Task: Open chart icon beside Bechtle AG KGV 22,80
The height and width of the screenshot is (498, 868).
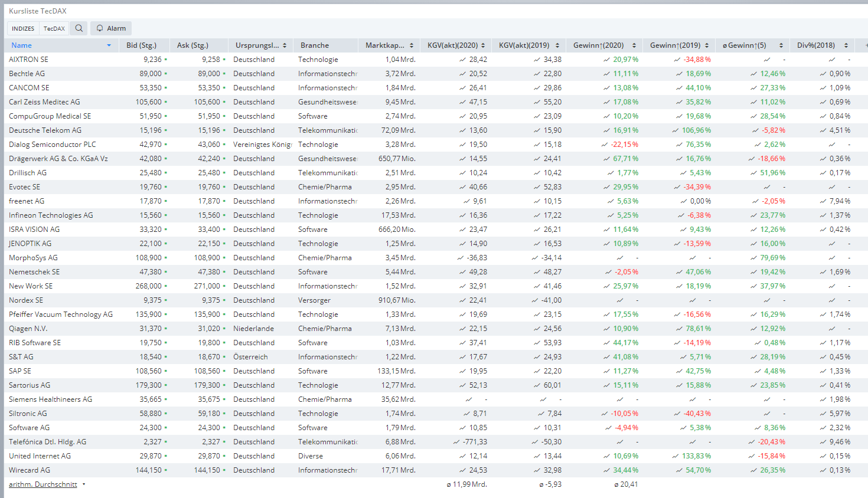Action: pyautogui.click(x=537, y=74)
